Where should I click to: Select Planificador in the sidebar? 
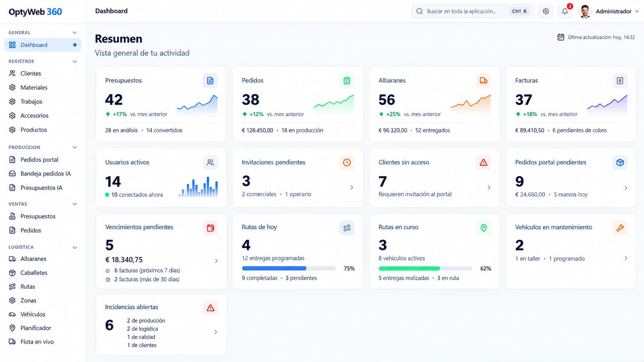point(42,328)
